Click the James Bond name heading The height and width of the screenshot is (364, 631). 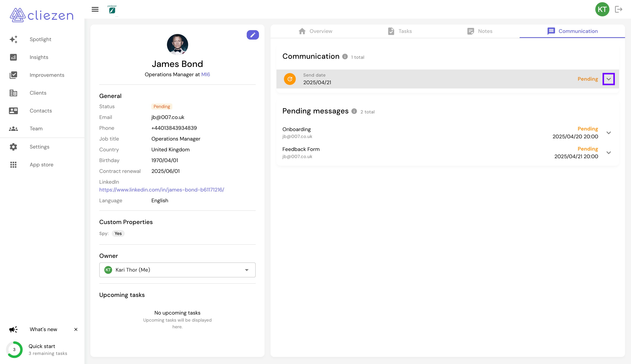click(x=177, y=64)
